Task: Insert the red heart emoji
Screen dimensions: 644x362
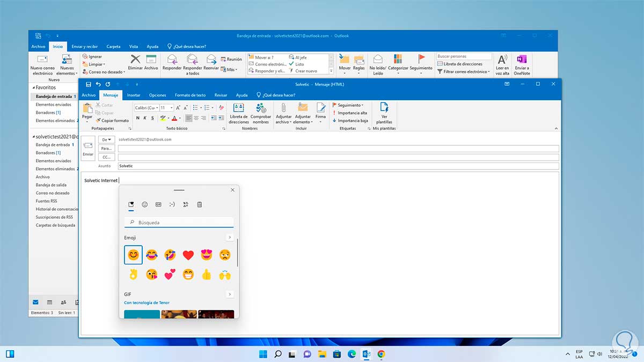Action: tap(188, 255)
